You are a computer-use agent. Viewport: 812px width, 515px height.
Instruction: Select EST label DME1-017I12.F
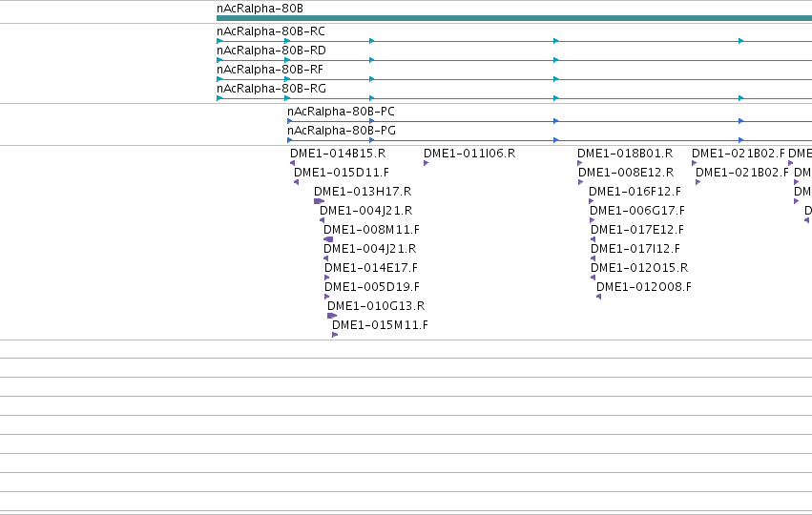point(635,249)
